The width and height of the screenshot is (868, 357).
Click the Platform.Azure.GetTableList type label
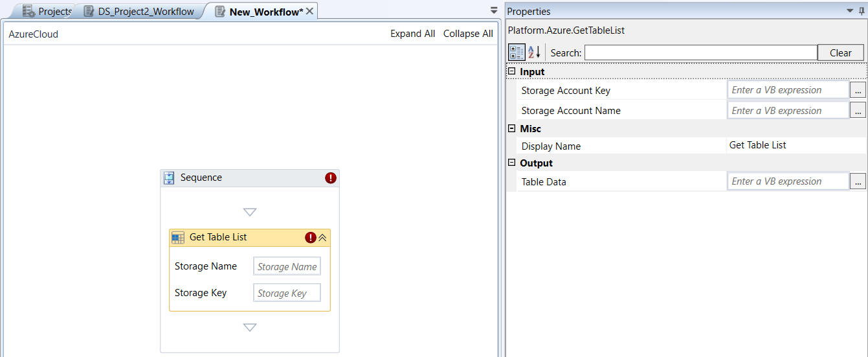pyautogui.click(x=566, y=30)
